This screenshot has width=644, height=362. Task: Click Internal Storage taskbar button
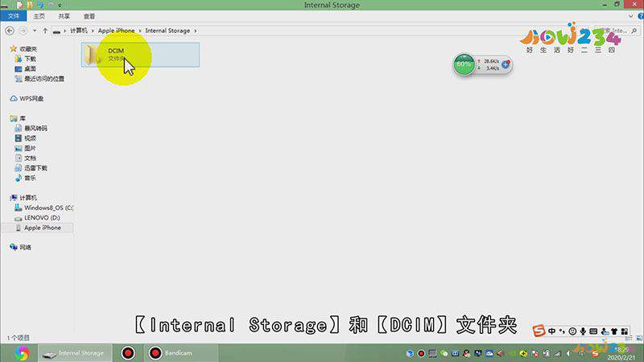click(75, 353)
